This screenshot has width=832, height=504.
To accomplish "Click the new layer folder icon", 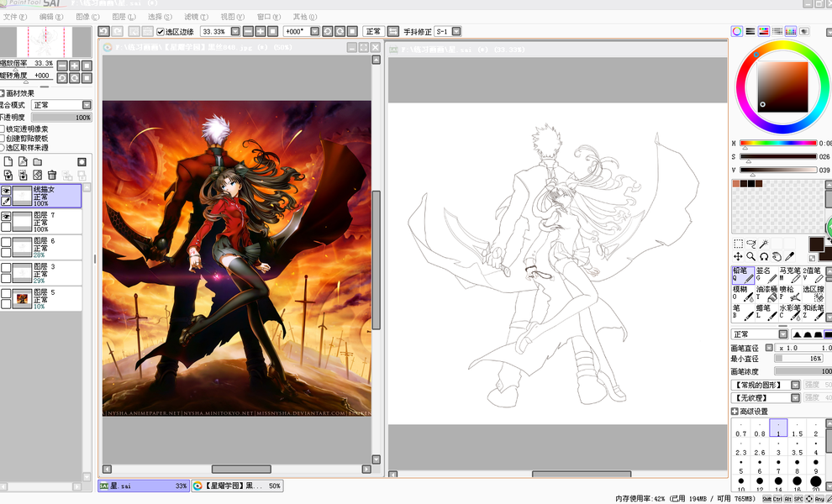I will pos(38,162).
